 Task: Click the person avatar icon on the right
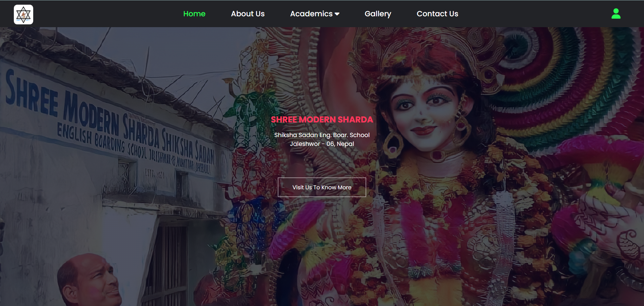tap(616, 14)
